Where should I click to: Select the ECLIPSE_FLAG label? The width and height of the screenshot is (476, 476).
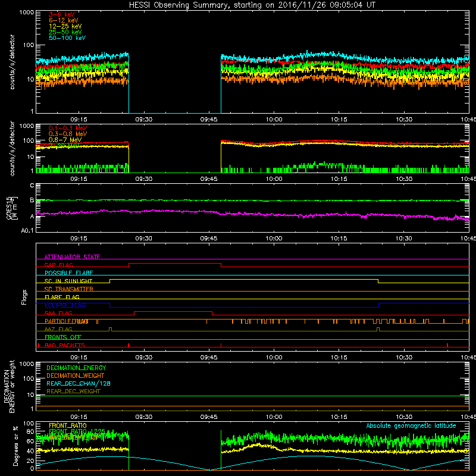pos(65,305)
